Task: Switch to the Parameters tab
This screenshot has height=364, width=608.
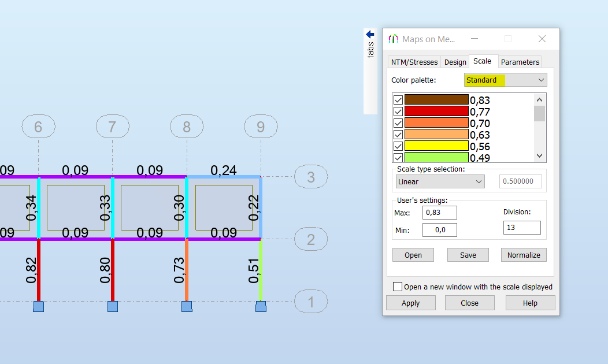Action: click(x=520, y=62)
